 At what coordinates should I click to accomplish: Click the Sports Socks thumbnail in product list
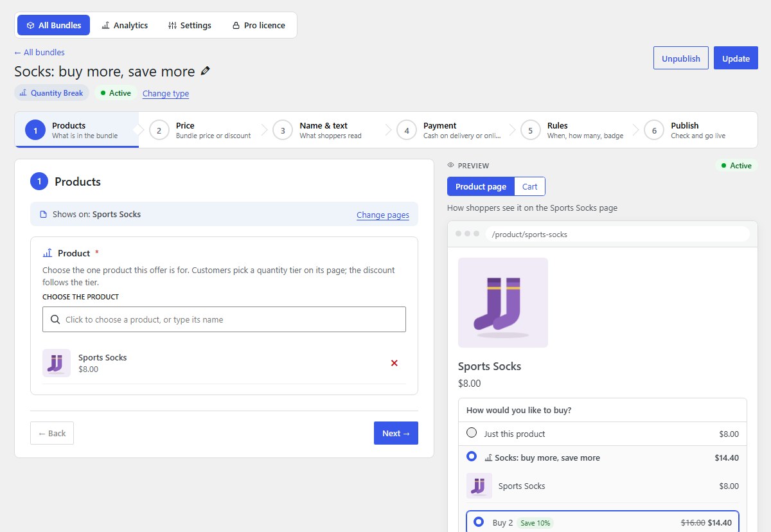click(x=57, y=363)
